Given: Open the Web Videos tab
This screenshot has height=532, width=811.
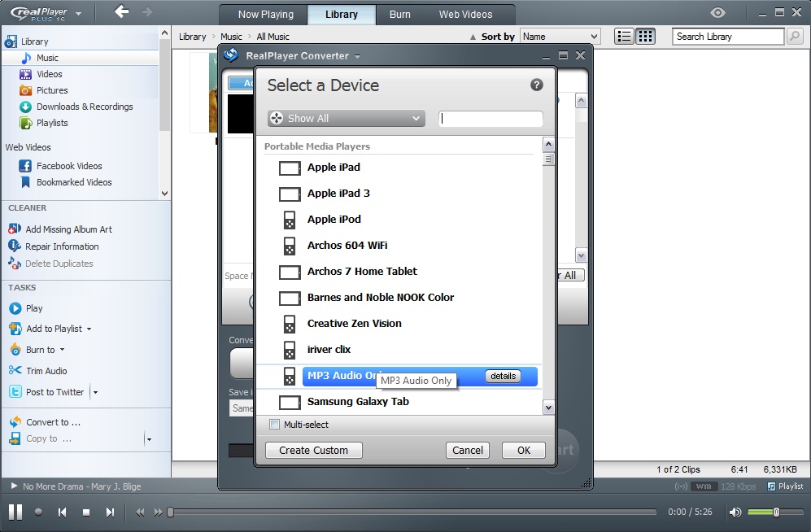Looking at the screenshot, I should (465, 15).
